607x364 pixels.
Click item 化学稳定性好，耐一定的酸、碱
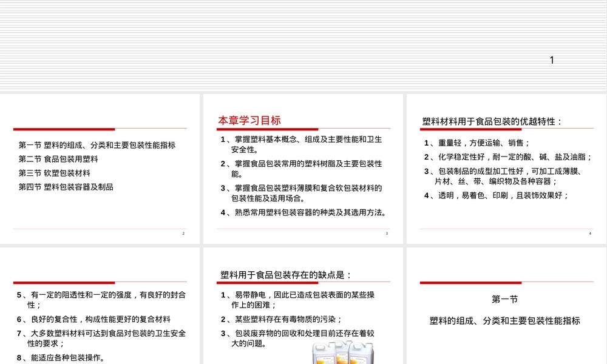tap(508, 157)
